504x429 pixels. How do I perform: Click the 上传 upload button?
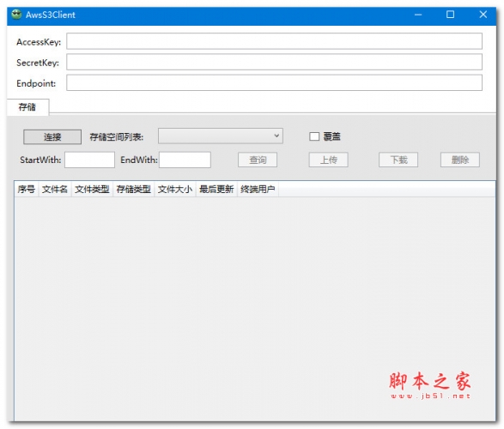pos(329,160)
